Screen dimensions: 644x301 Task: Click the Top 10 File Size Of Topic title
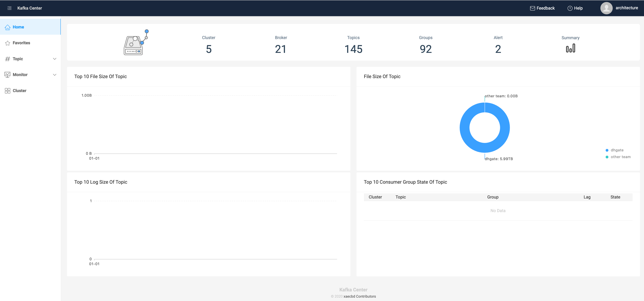(x=100, y=76)
